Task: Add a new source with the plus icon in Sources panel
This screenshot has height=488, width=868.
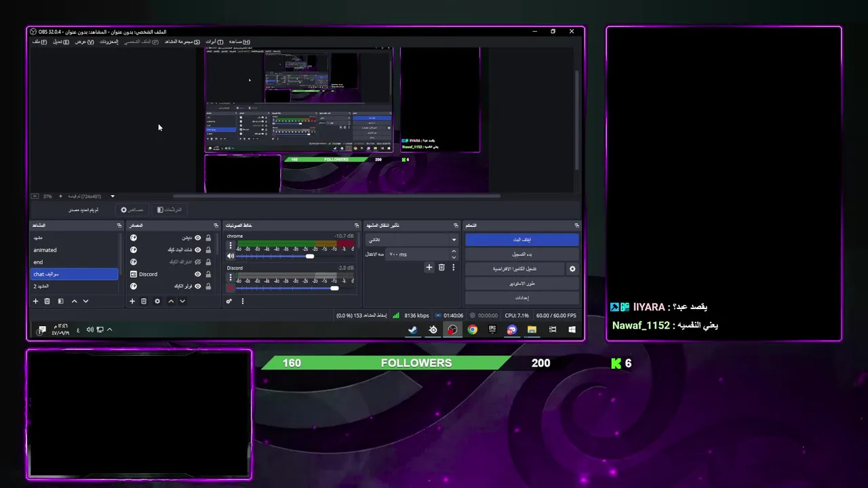Action: tap(132, 301)
